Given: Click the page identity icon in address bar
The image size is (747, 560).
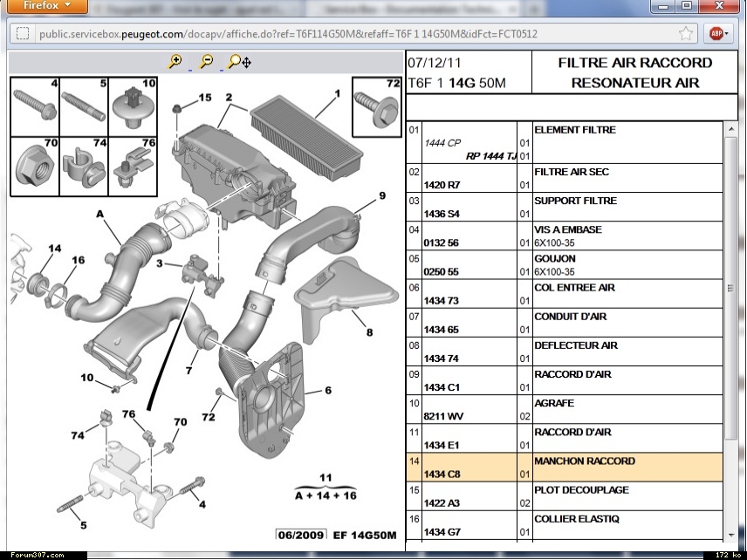Looking at the screenshot, I should (x=24, y=34).
